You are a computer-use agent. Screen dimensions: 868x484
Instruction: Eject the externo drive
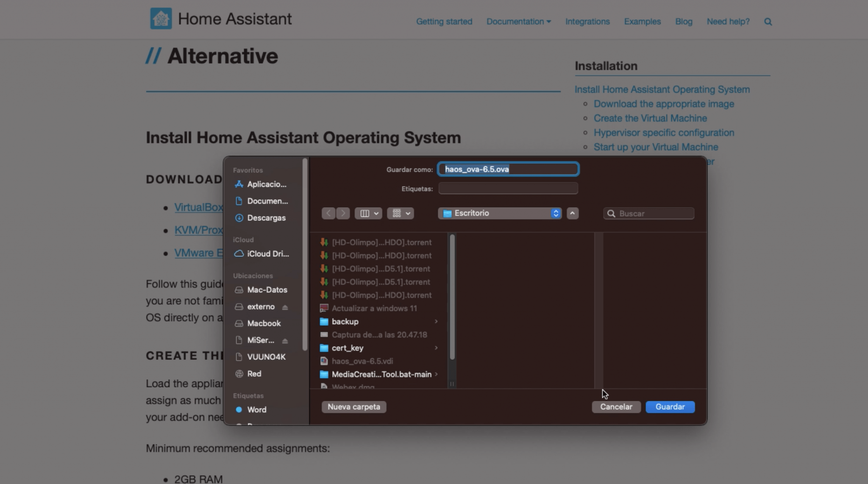pyautogui.click(x=285, y=306)
